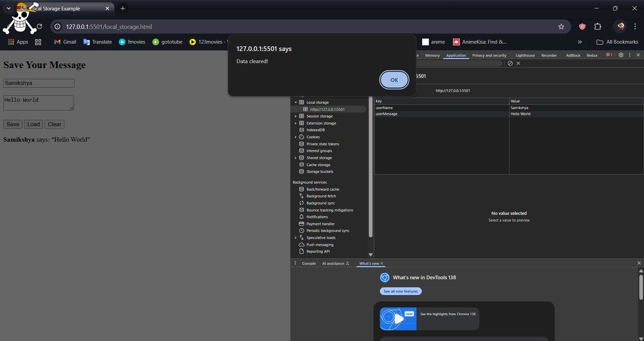Switch to the Console drawer tab
This screenshot has width=644, height=341.
point(309,263)
